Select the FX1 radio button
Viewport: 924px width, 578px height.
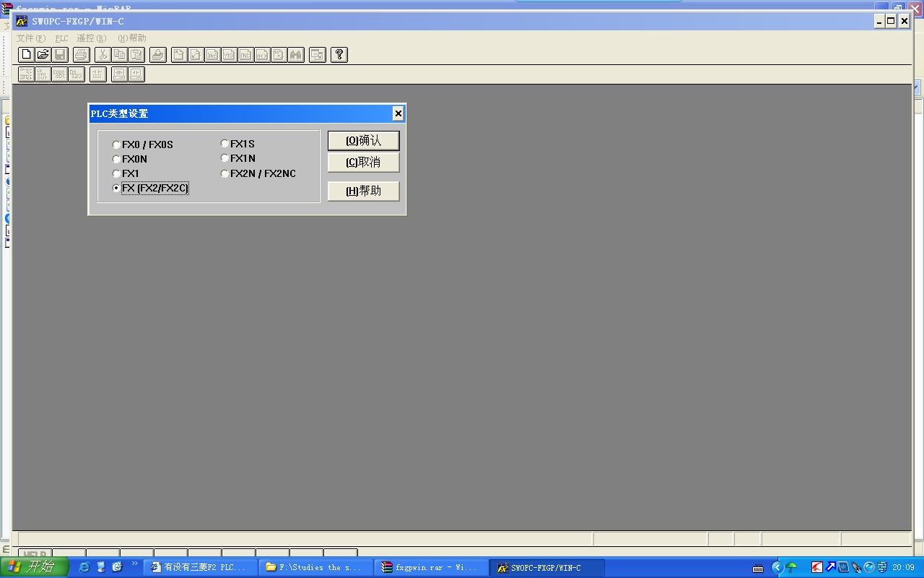(117, 174)
